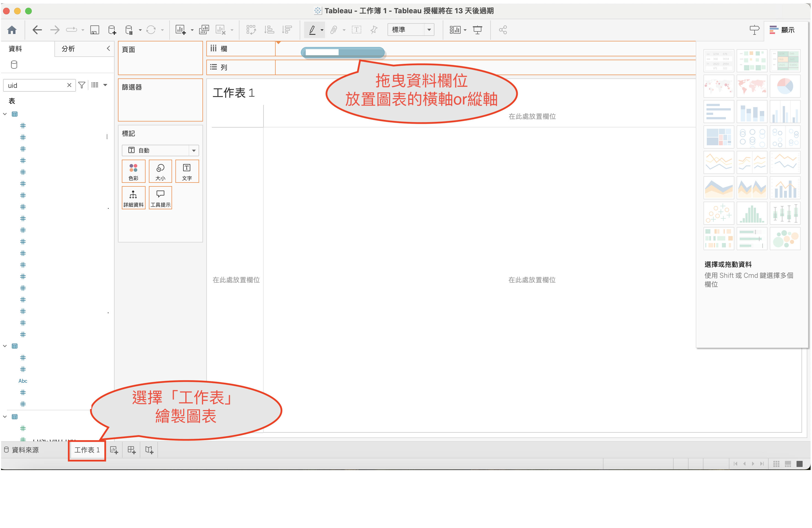Switch to show tabs view
The height and width of the screenshot is (528, 812).
click(799, 464)
